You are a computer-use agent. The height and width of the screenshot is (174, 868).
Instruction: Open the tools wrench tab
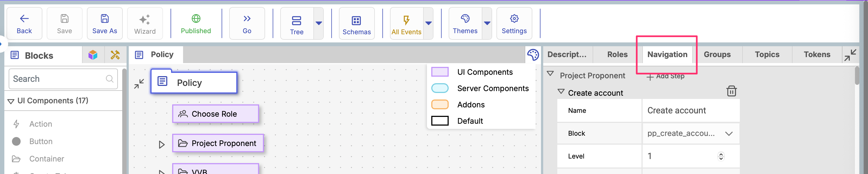[x=115, y=55]
